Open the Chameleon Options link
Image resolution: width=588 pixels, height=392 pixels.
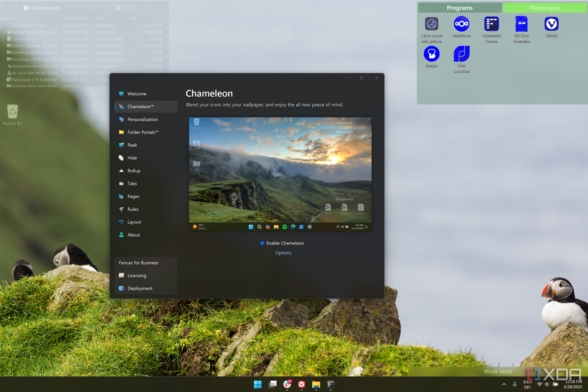coord(283,253)
